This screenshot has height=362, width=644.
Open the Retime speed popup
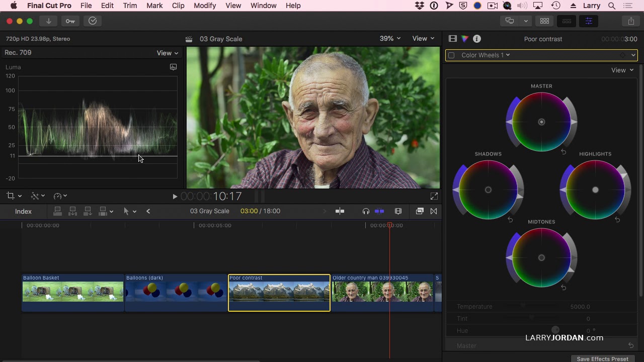[60, 196]
